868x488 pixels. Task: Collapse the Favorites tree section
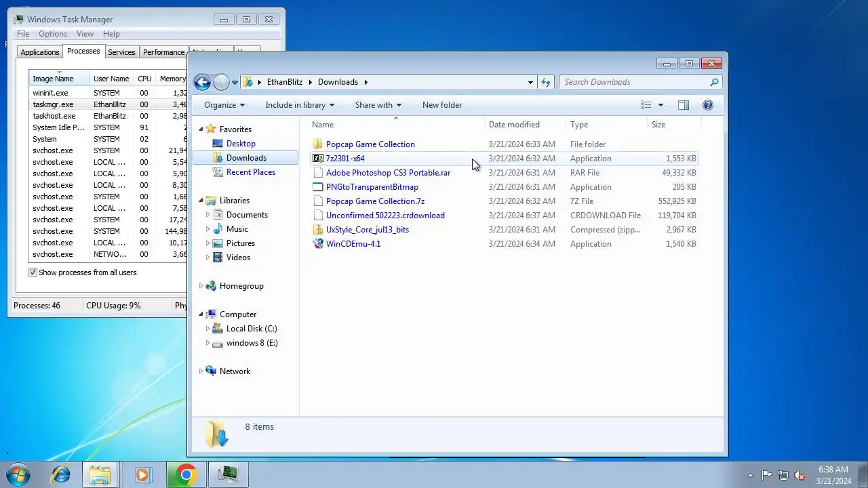click(x=201, y=129)
